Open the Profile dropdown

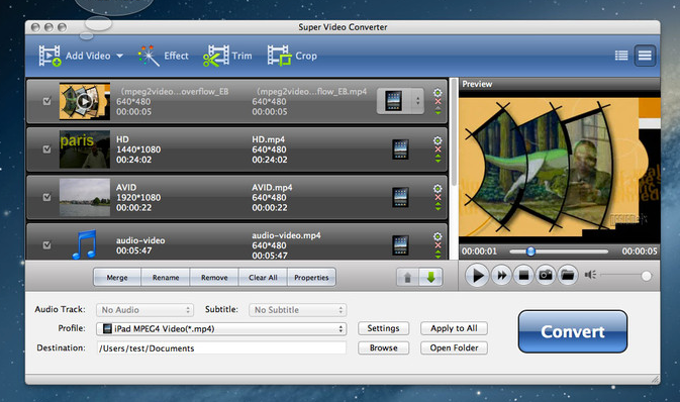tap(221, 329)
